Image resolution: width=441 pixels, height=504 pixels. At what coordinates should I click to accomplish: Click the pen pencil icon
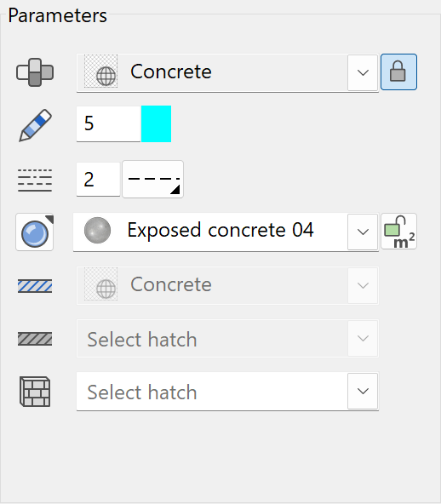point(35,125)
